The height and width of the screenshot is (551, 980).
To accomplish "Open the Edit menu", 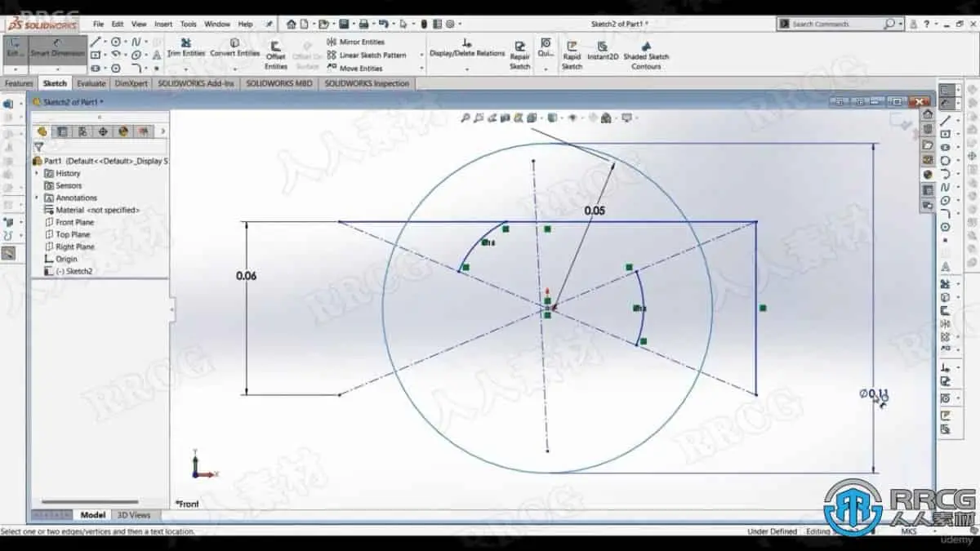I will coord(118,24).
